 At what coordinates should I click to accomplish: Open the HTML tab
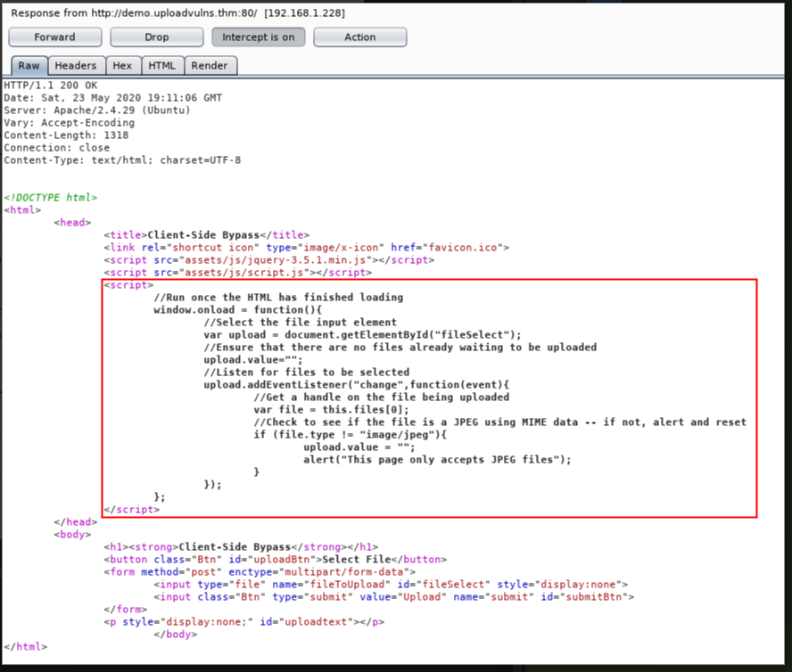(x=161, y=66)
